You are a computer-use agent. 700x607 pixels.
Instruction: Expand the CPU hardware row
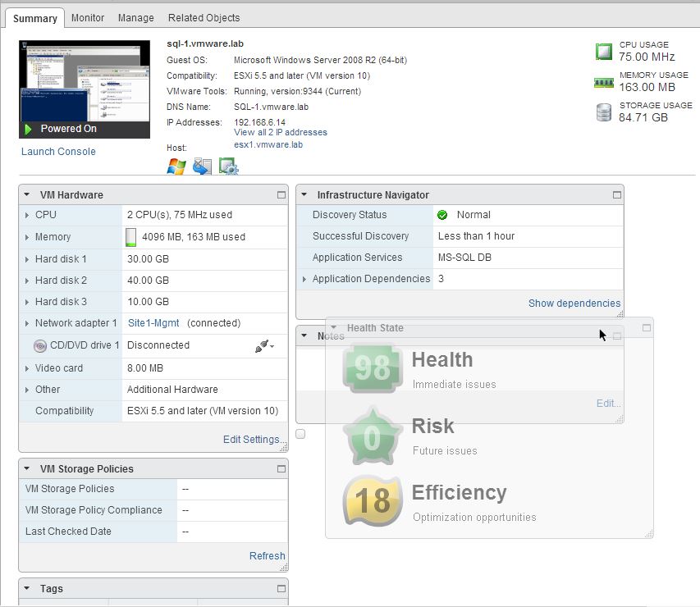coord(27,215)
